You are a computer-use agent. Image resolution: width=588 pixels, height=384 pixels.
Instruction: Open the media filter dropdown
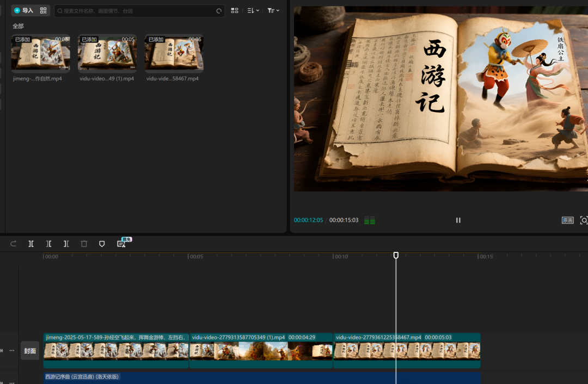click(273, 10)
